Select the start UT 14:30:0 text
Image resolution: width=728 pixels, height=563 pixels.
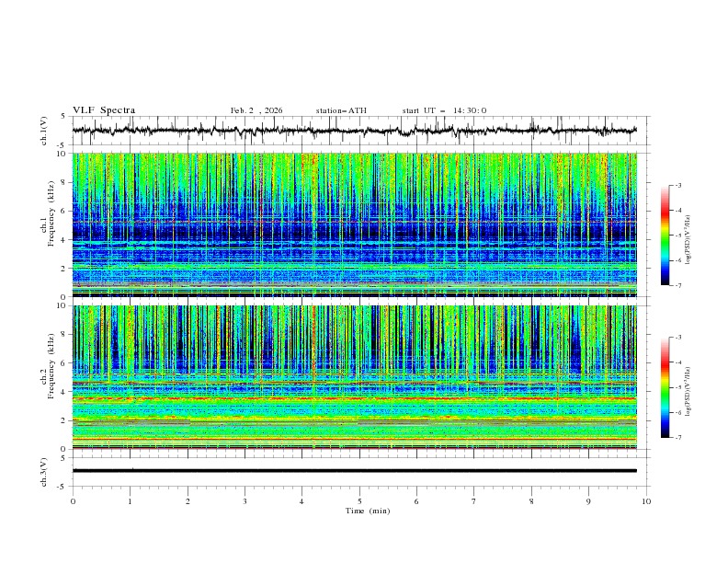tap(444, 110)
